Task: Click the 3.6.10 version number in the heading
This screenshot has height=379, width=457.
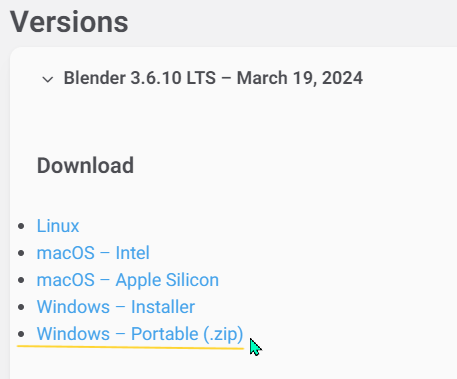Action: click(x=156, y=78)
